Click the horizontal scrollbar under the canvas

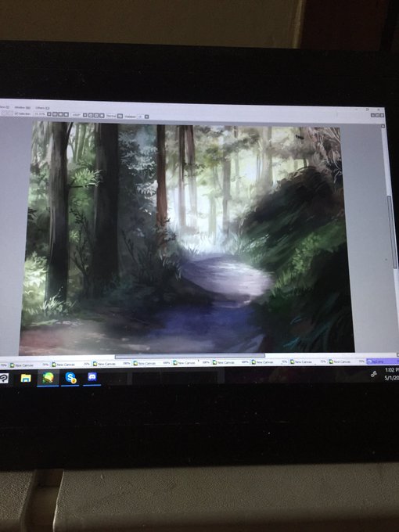[190, 356]
